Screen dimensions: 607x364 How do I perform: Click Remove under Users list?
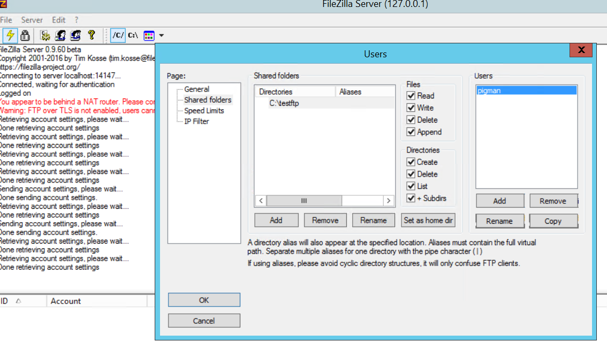[553, 201]
